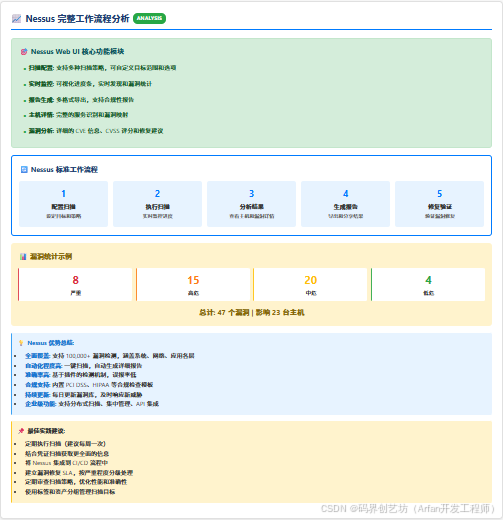The image size is (503, 520).
Task: Open step 4 card 生成报告
Action: (x=345, y=204)
